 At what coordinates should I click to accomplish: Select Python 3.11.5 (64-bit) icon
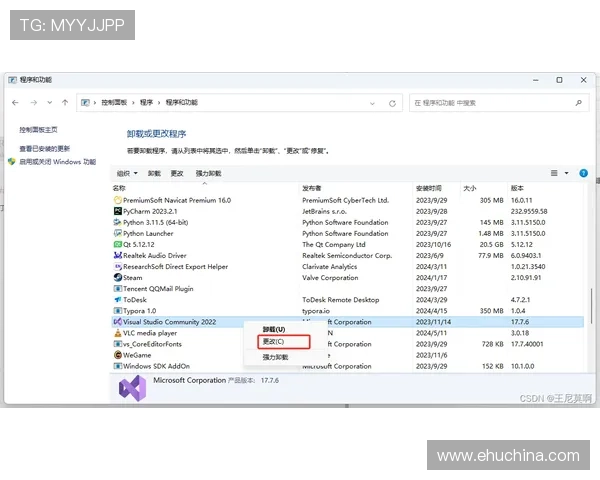point(118,222)
